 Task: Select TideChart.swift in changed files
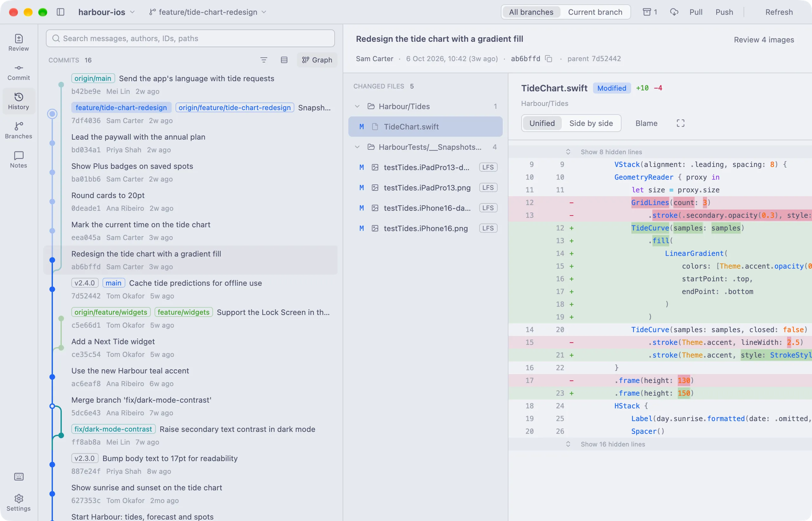pyautogui.click(x=425, y=127)
